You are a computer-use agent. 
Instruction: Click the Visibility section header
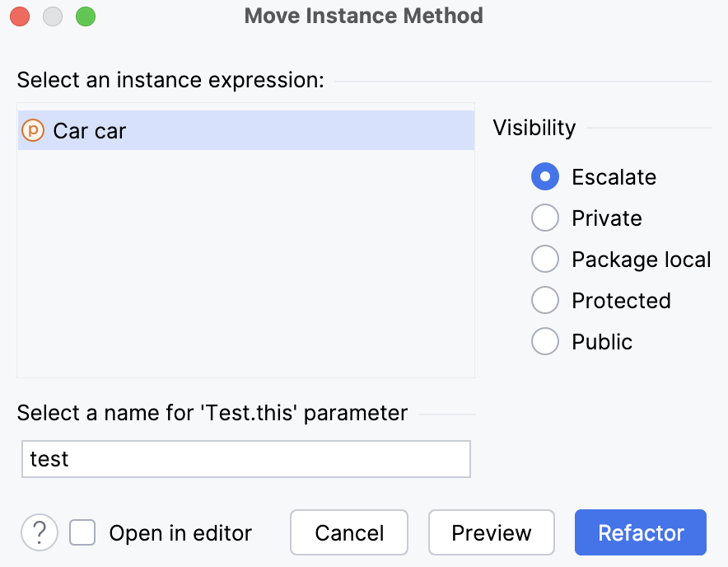(534, 128)
